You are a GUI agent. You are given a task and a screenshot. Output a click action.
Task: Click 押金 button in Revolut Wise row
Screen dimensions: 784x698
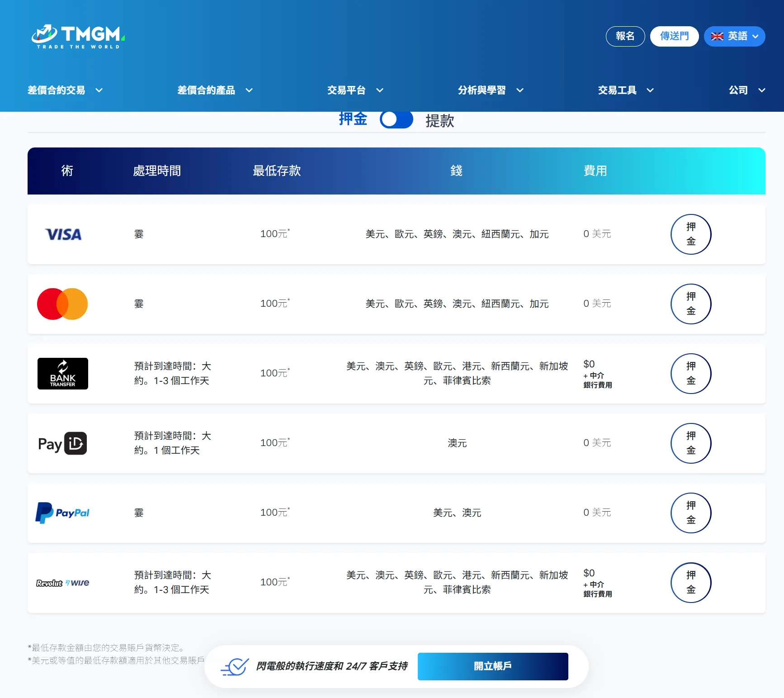coord(691,583)
